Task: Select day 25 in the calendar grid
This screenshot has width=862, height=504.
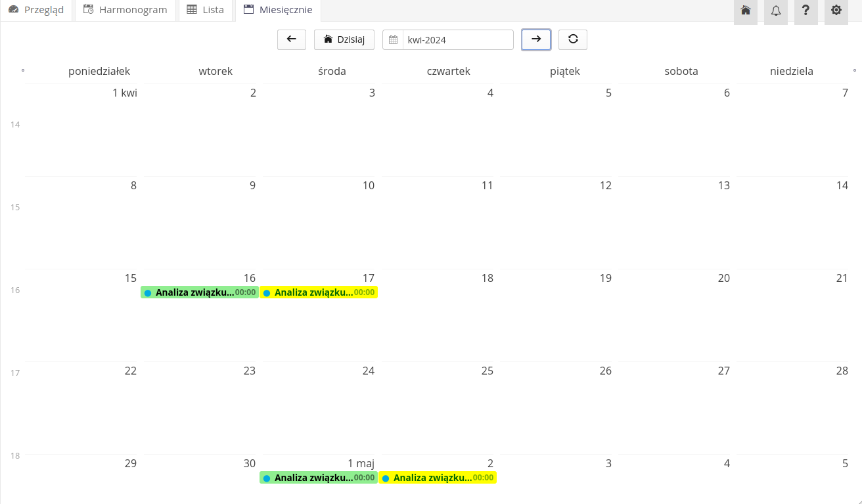Action: coord(487,371)
